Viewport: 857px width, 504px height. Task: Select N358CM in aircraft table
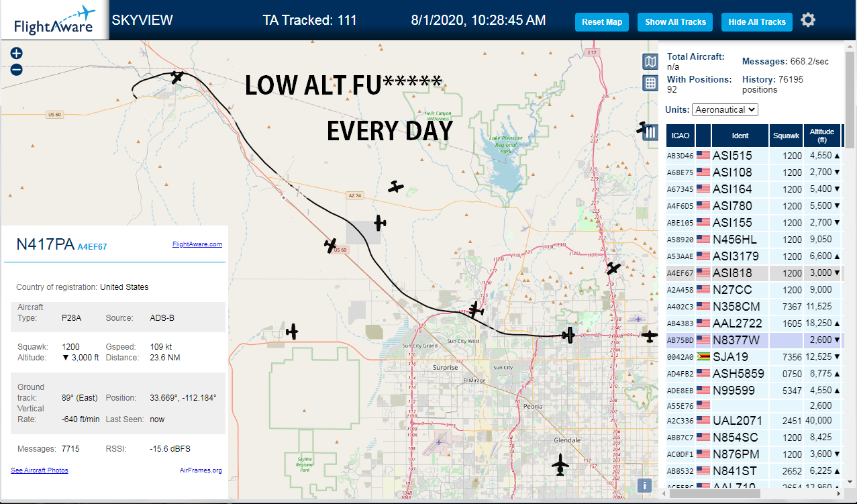[x=737, y=307]
